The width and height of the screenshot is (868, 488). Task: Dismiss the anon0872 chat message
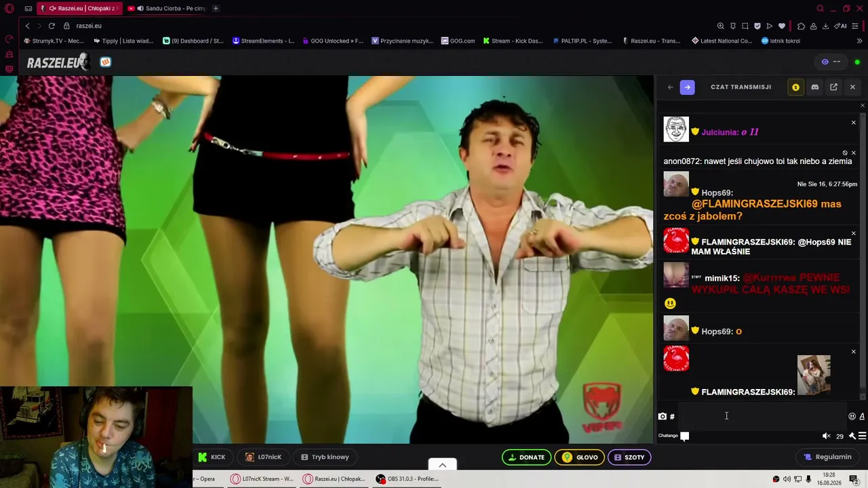coord(853,153)
